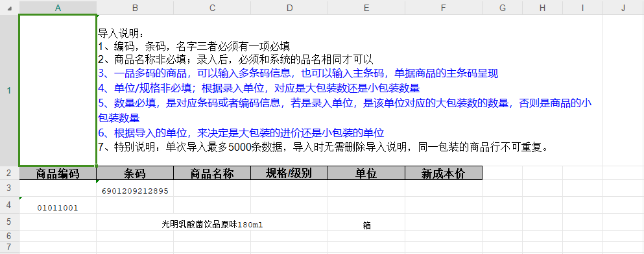The image size is (644, 254).
Task: Click the 规格/级别 header cell
Action: 289,173
